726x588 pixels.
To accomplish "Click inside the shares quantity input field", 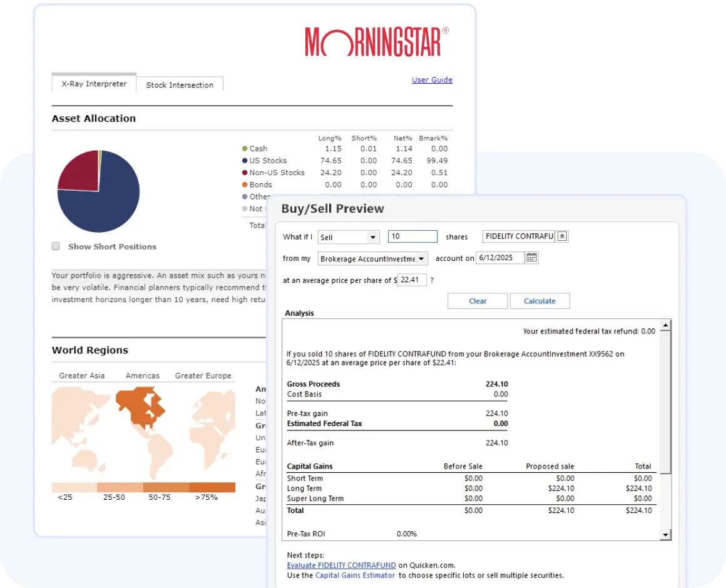I will [412, 236].
